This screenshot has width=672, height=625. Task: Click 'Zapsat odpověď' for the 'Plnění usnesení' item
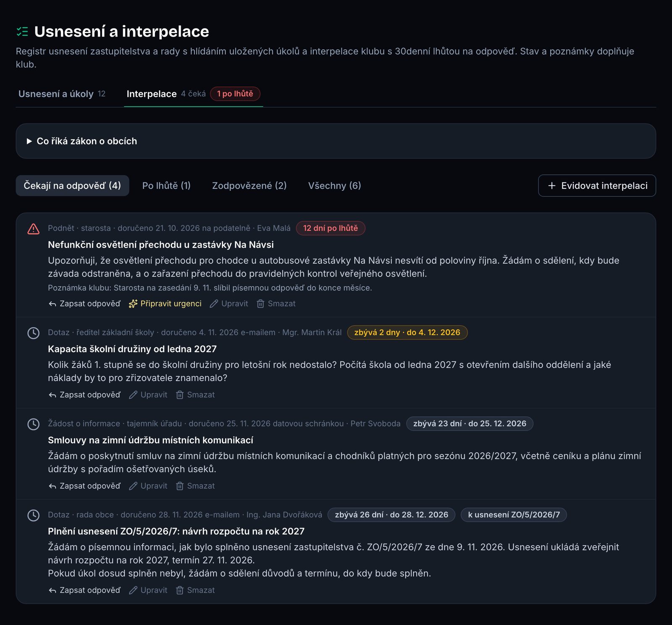click(84, 590)
